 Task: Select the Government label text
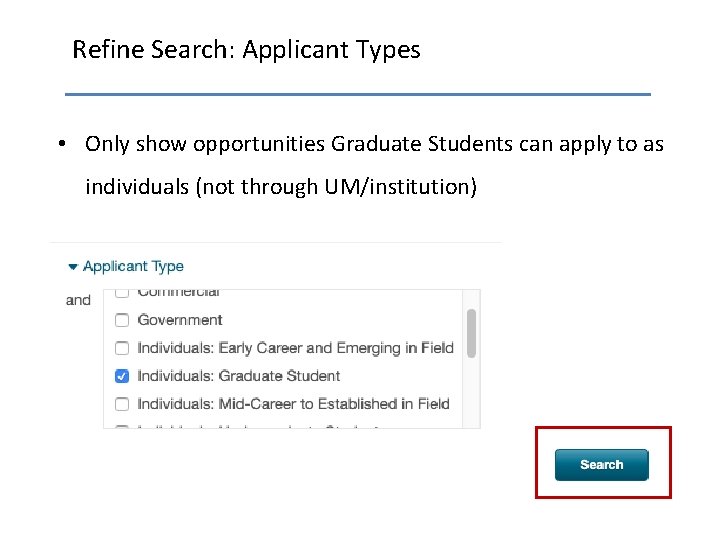(180, 320)
